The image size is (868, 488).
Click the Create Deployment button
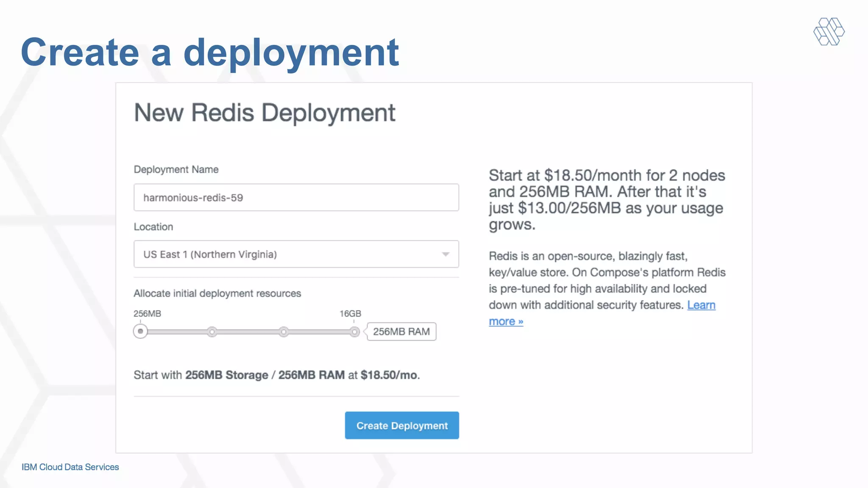(x=402, y=425)
